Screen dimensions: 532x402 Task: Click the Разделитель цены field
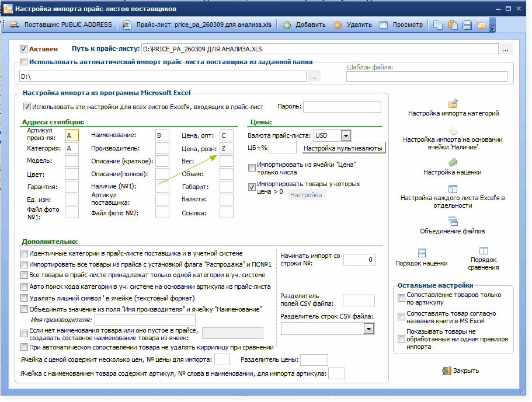(314, 360)
